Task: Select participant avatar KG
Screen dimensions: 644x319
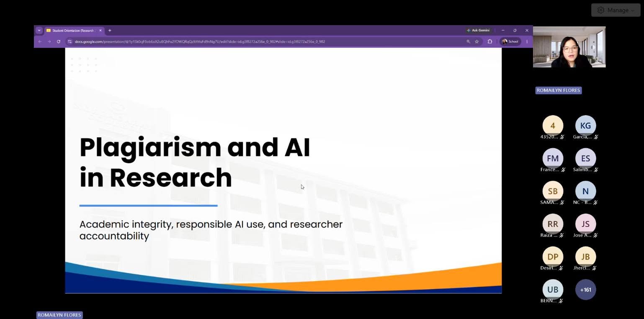Action: point(585,126)
